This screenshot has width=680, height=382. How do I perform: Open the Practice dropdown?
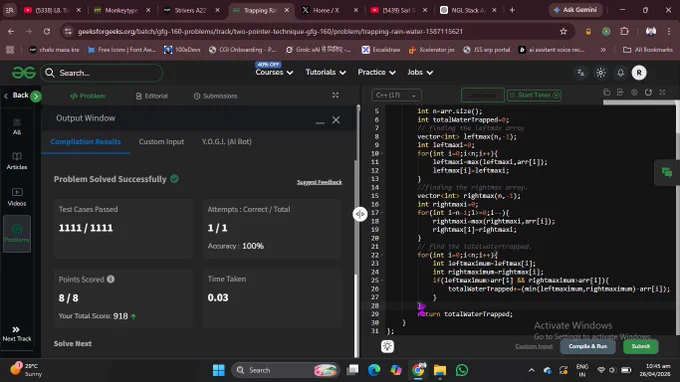tap(376, 72)
